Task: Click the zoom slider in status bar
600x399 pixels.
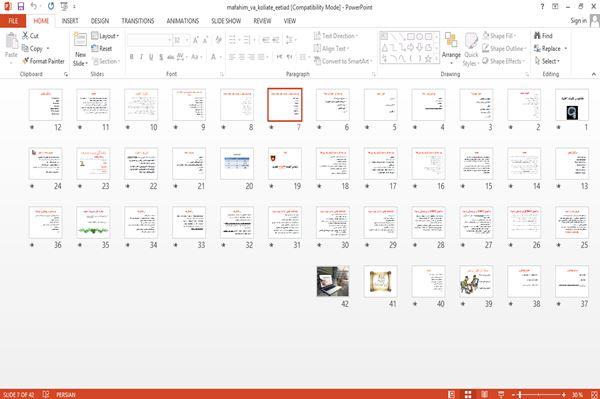Action: (539, 394)
